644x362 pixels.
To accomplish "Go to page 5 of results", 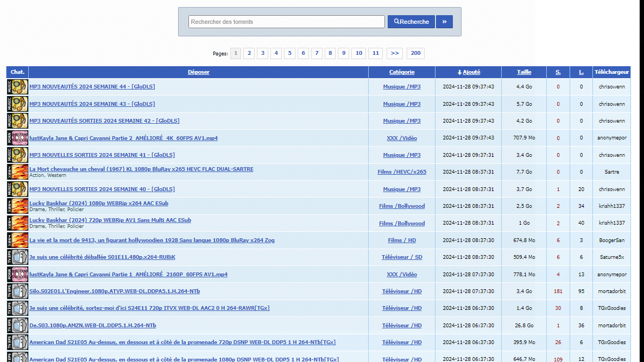I will [x=290, y=53].
